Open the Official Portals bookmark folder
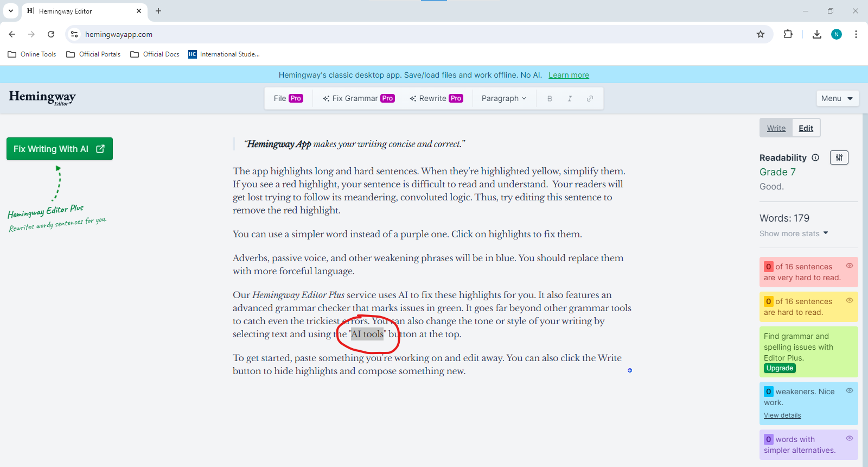The height and width of the screenshot is (467, 868). 93,54
